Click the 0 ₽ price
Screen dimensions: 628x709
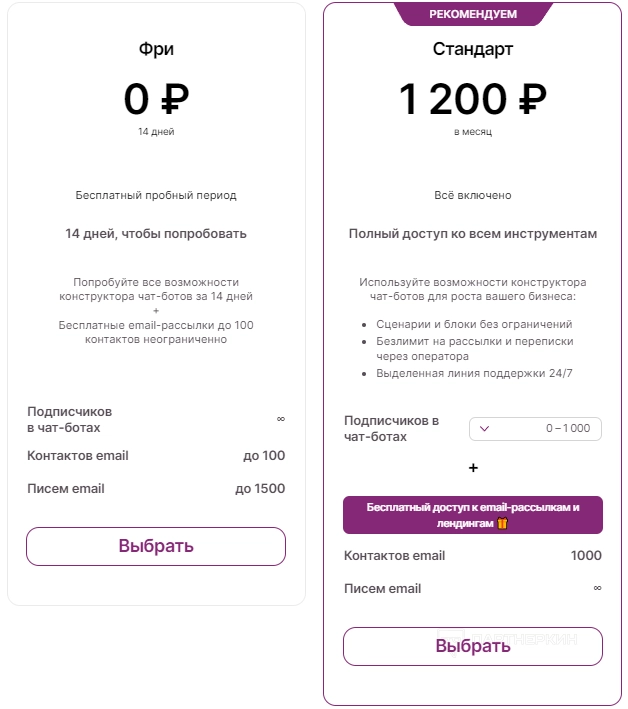(156, 99)
